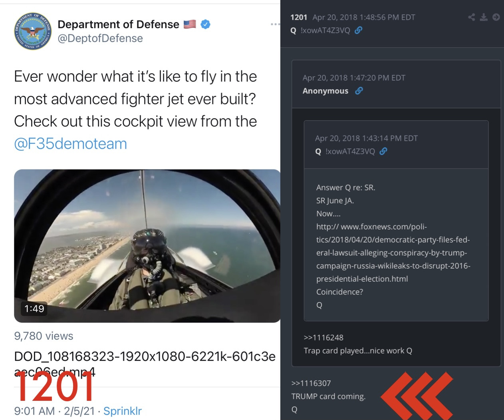Viewport: 504px width, 420px height.
Task: Click the Sprinklr source link
Action: tap(123, 411)
